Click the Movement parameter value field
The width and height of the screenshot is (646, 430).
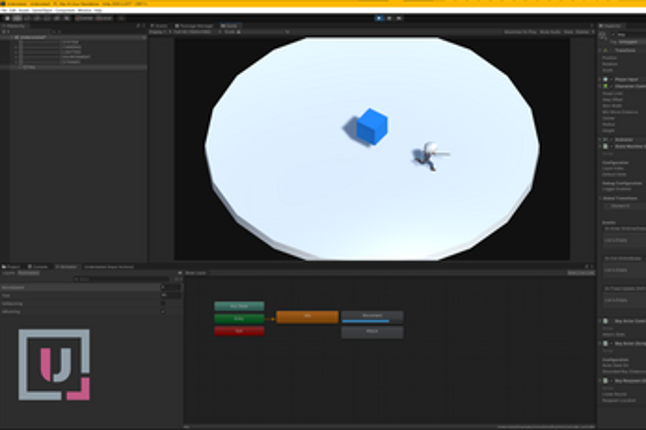click(x=172, y=287)
